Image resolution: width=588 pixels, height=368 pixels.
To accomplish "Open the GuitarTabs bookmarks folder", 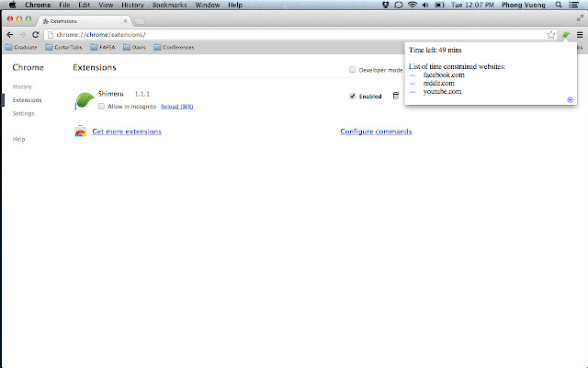I will (x=63, y=47).
